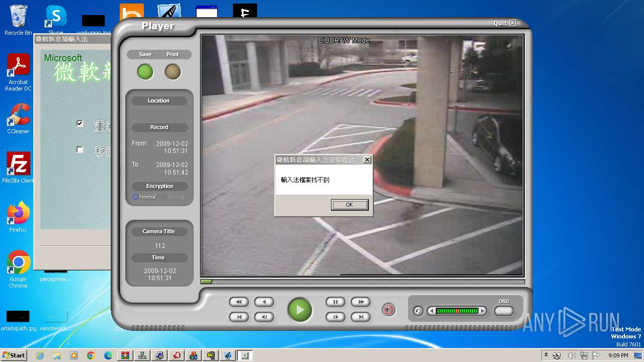
Task: Open the Skype desktop shortcut
Action: coord(56,20)
